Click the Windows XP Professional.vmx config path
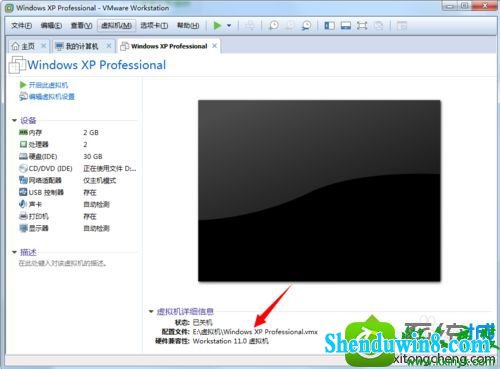Screen dimensions: 500x369 (255, 332)
